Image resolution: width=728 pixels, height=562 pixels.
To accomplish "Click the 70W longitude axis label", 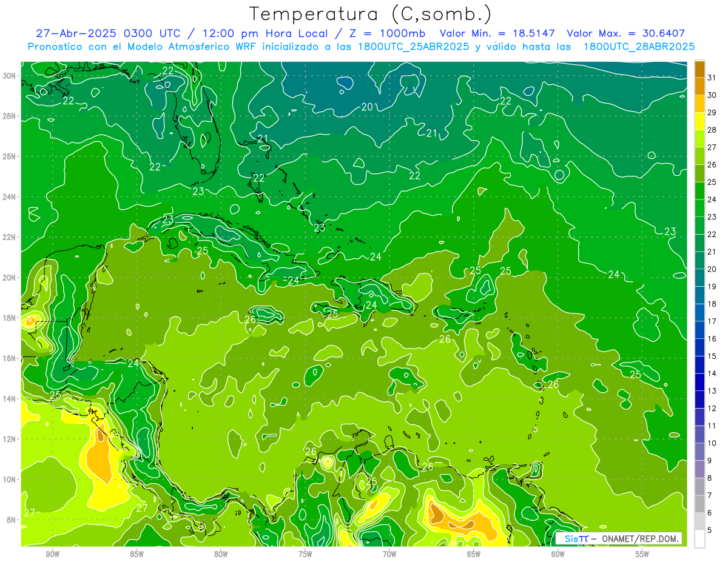I will pos(389,554).
